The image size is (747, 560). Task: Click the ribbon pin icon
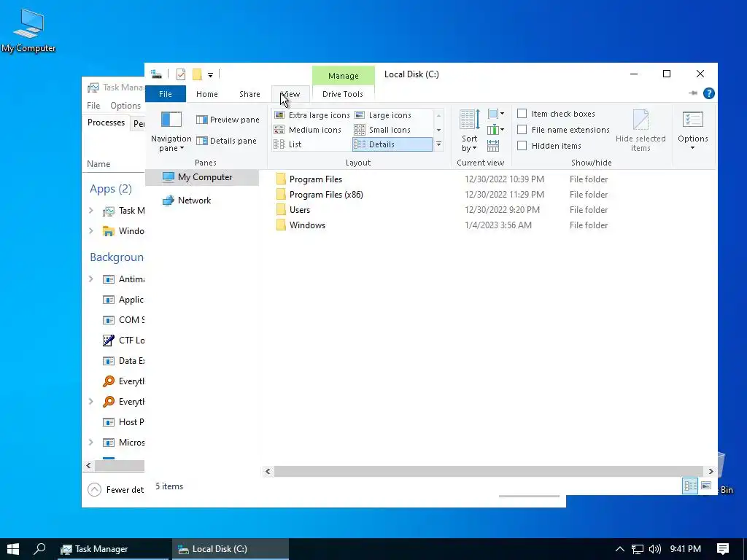tap(693, 93)
